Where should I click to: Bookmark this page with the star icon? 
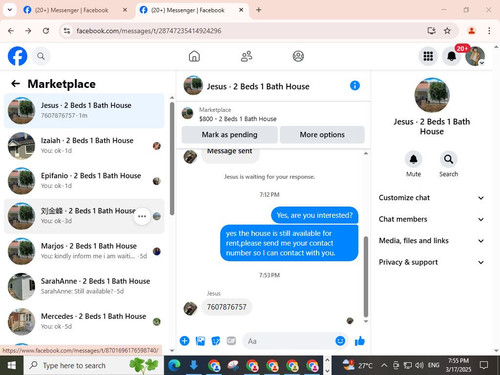click(x=447, y=31)
